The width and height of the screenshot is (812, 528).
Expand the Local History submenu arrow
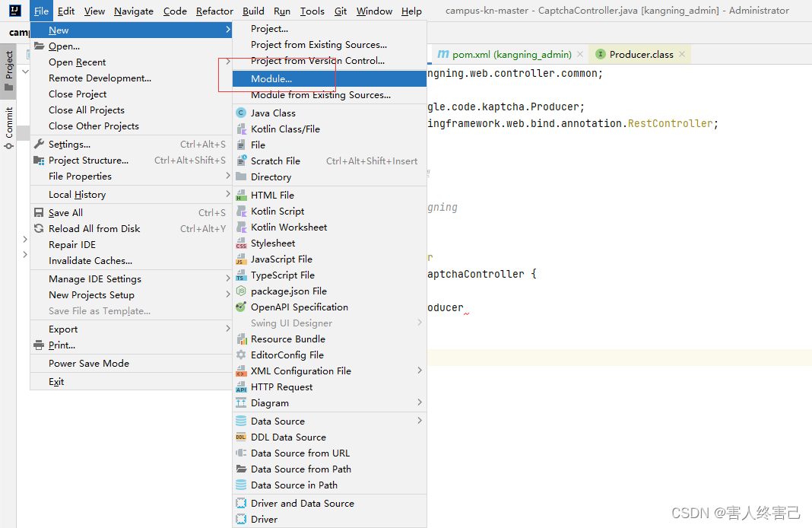pos(227,194)
